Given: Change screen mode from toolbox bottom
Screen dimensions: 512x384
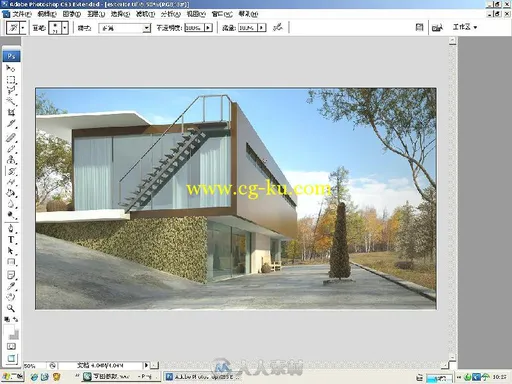Looking at the screenshot, I should (11, 359).
